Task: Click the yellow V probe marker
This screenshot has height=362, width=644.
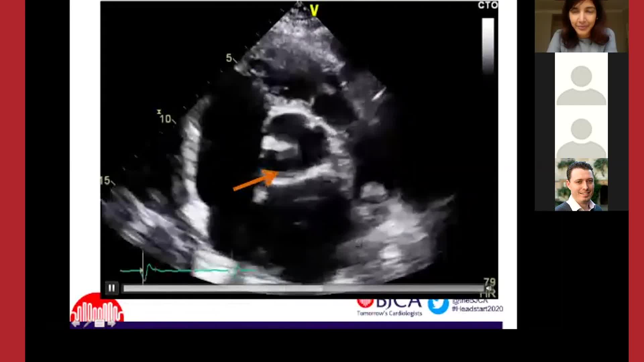Action: click(x=314, y=11)
